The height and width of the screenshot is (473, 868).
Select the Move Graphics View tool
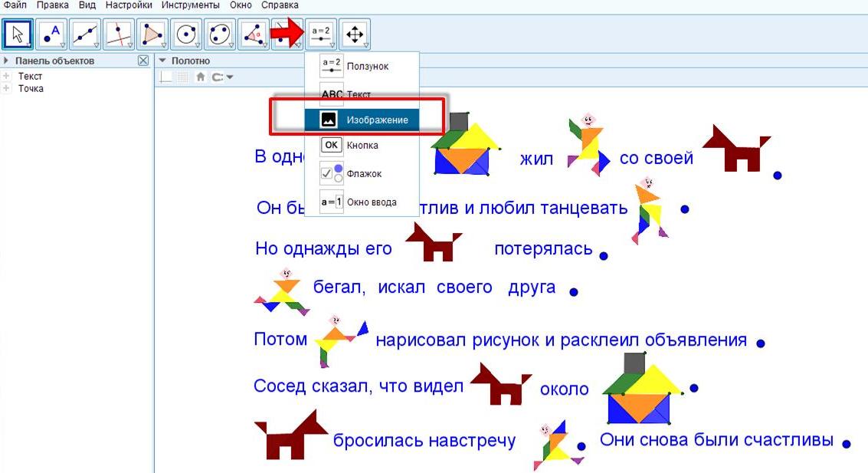tap(355, 34)
